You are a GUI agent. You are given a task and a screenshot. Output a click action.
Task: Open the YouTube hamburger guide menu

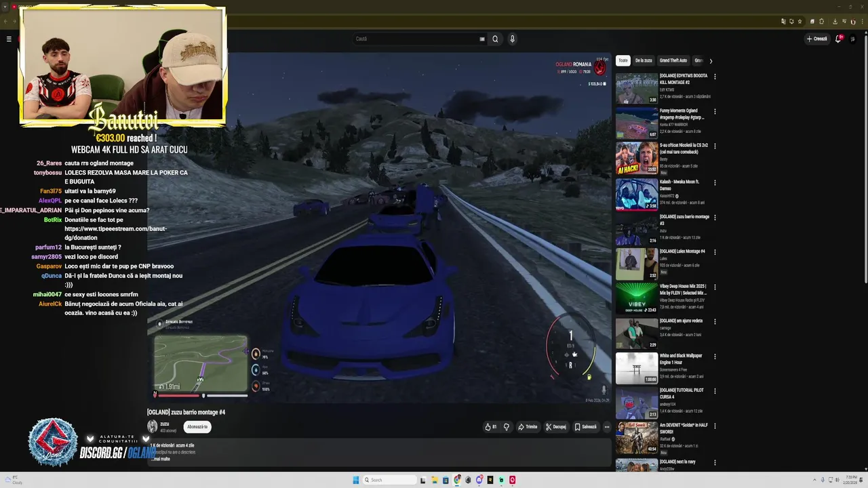coord(9,39)
